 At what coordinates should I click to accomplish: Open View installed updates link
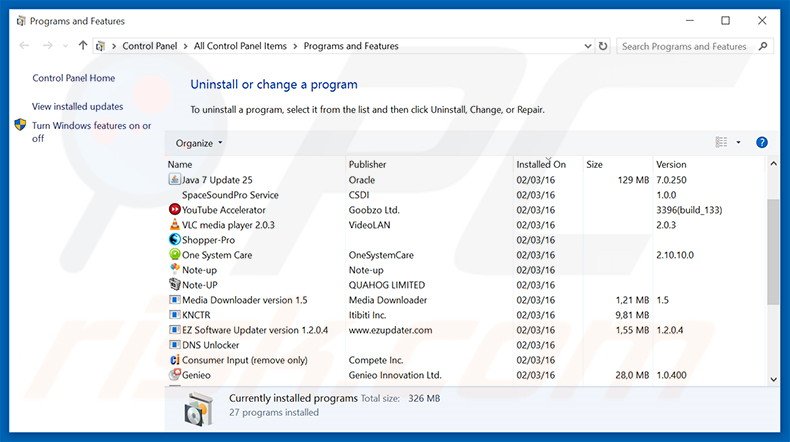(78, 106)
